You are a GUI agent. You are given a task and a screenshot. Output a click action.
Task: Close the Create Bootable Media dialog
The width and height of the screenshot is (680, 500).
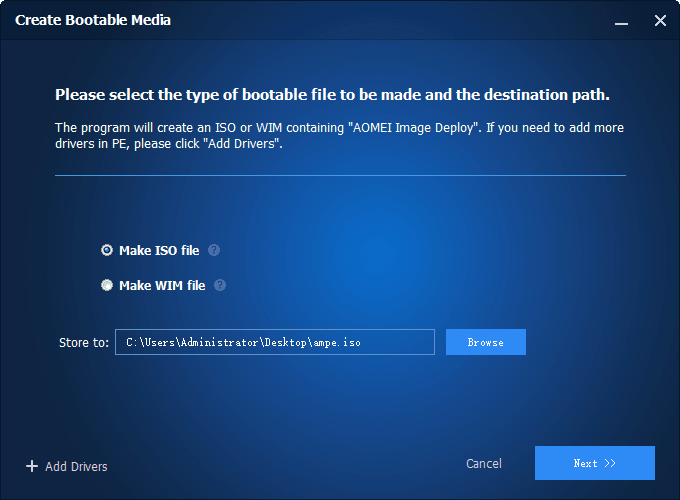659,21
